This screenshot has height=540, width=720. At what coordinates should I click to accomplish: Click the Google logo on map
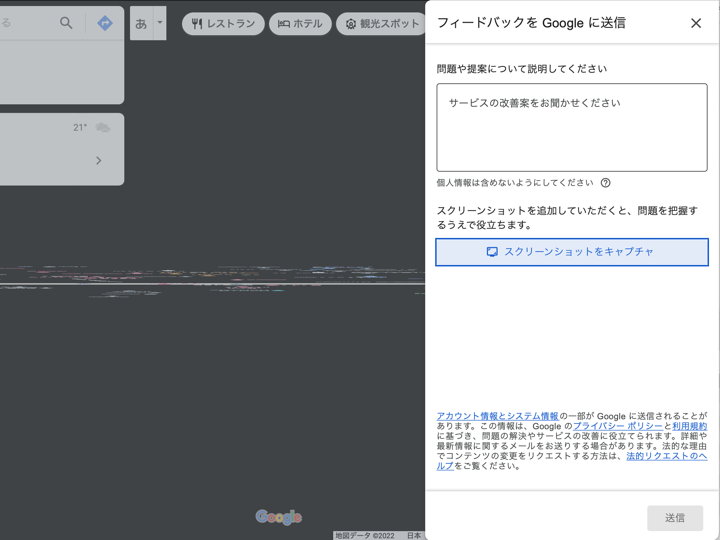pos(279,517)
